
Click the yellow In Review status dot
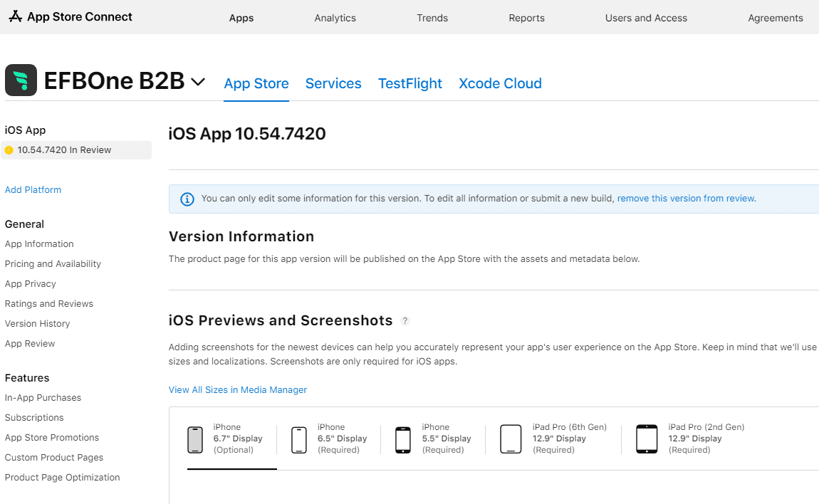point(9,150)
